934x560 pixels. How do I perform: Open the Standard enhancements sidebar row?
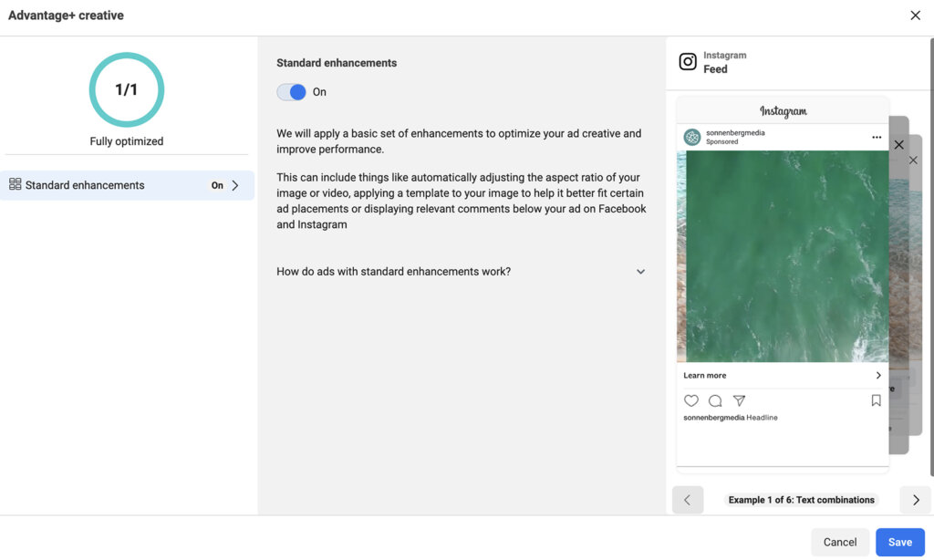point(127,185)
